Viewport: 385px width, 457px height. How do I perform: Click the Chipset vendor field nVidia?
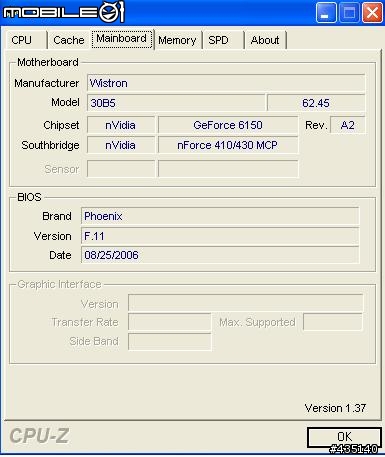[x=121, y=125]
